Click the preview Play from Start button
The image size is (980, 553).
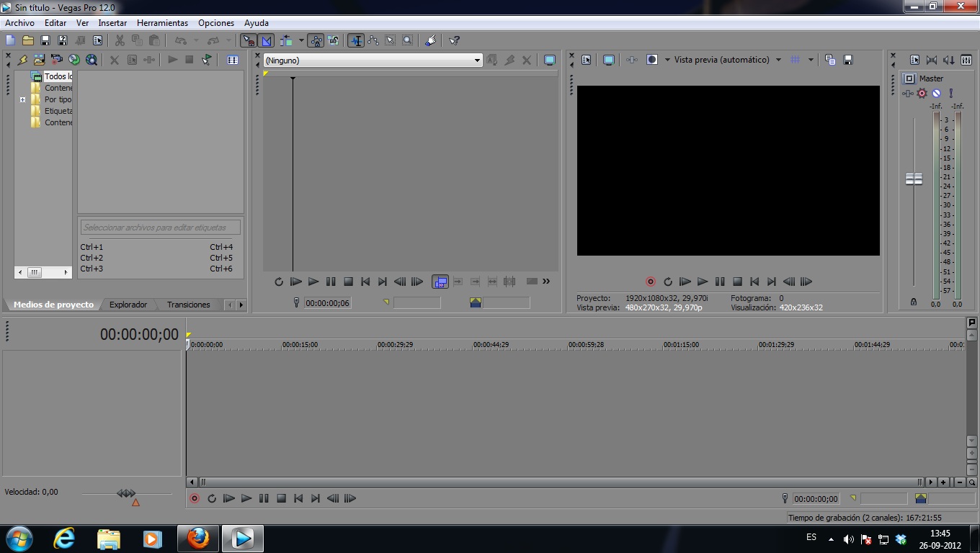coord(685,282)
